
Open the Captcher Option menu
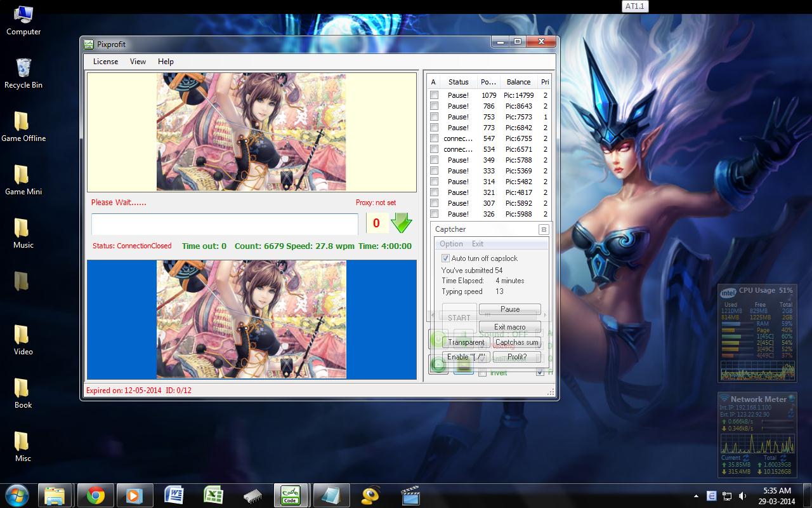451,244
